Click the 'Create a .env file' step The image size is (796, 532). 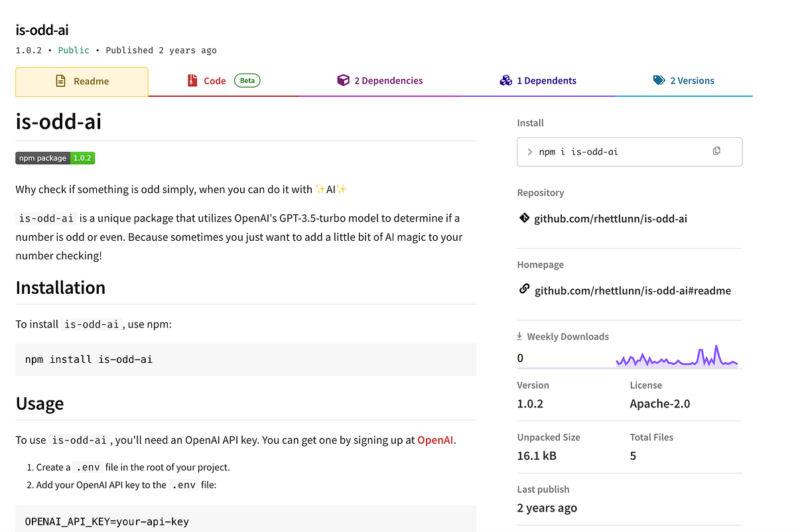[x=133, y=467]
